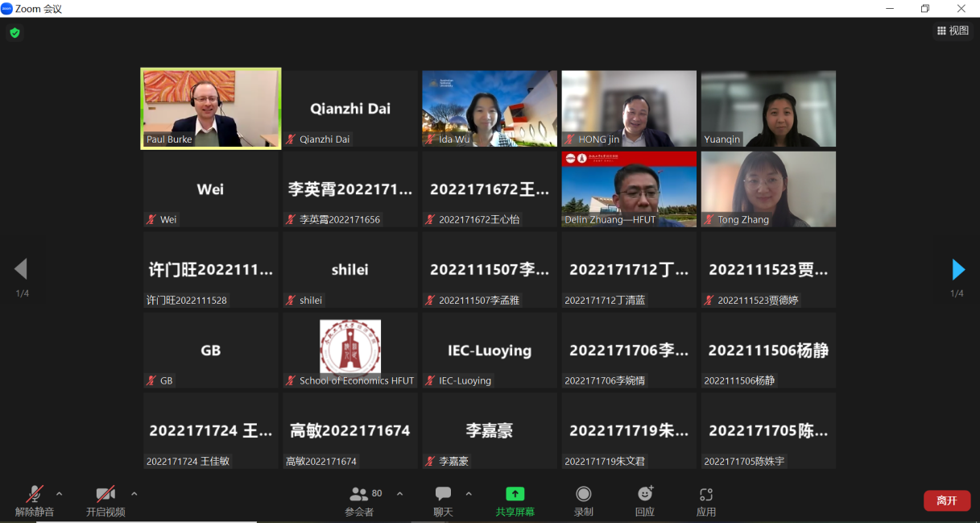The image size is (980, 523).
Task: Click the green share screen icon
Action: click(515, 494)
